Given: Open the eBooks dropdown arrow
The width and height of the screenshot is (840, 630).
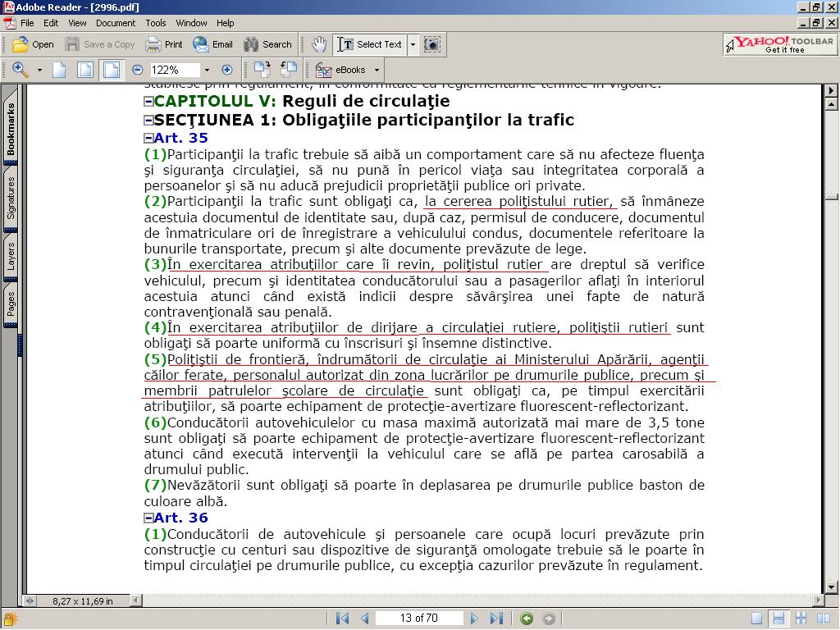Looking at the screenshot, I should [377, 70].
